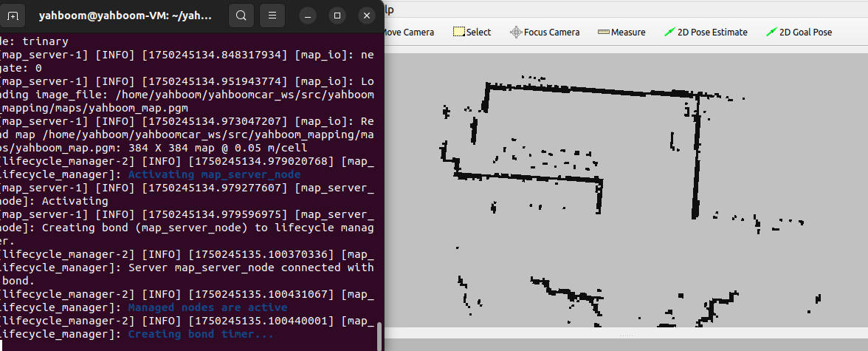Click the "gate: 0" terminal line
The height and width of the screenshot is (351, 868).
[x=21, y=68]
